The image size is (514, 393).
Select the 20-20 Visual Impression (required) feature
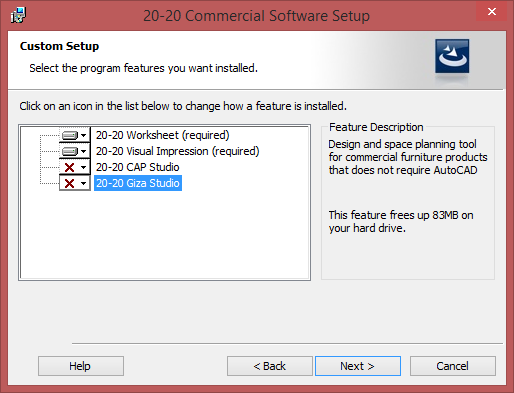[177, 151]
